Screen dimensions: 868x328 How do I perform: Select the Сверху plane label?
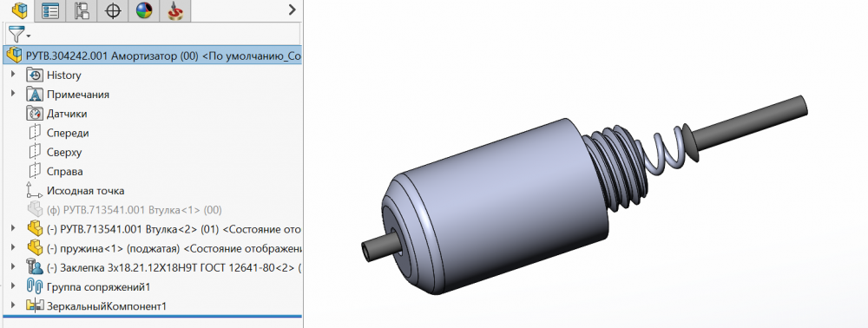coord(65,152)
